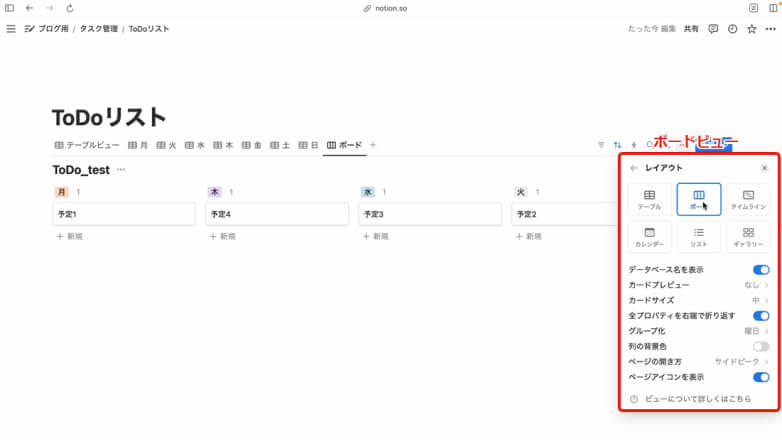Add new card under 木 column
The image size is (782, 440).
pos(223,236)
